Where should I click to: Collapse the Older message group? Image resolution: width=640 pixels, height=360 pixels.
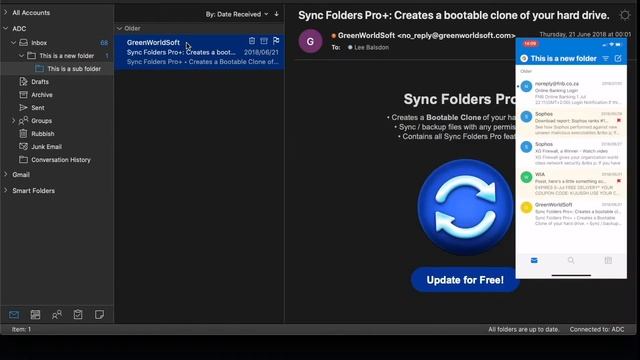pyautogui.click(x=119, y=29)
